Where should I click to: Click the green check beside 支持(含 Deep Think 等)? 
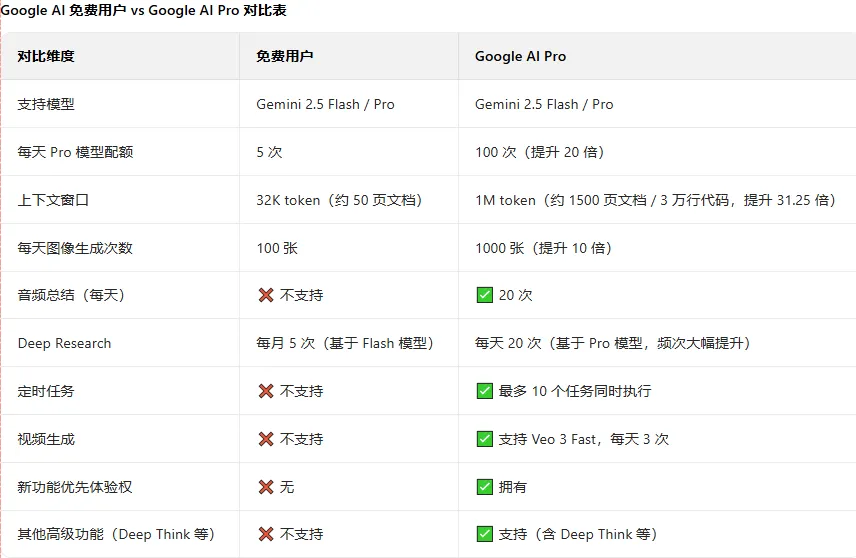[484, 535]
